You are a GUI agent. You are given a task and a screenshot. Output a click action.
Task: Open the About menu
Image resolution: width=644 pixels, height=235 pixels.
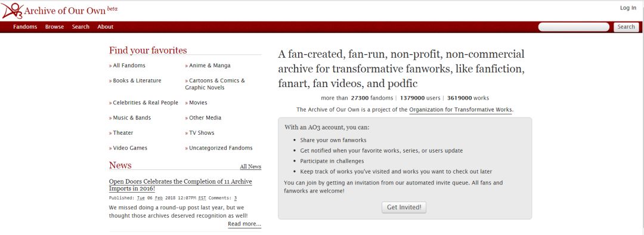(x=105, y=27)
